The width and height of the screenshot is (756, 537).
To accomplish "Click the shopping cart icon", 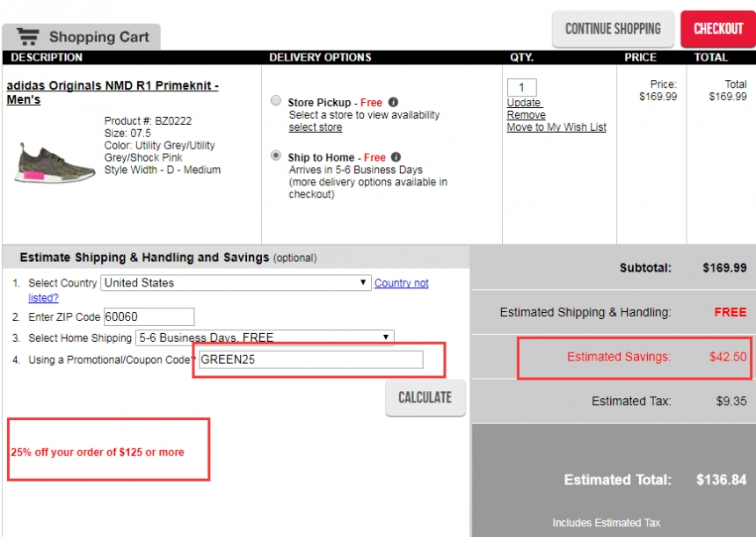I will (x=28, y=37).
